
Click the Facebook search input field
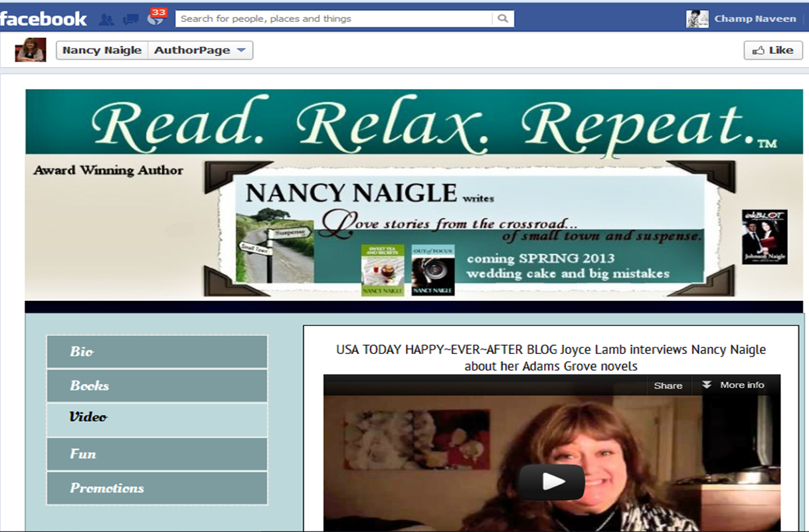[335, 19]
